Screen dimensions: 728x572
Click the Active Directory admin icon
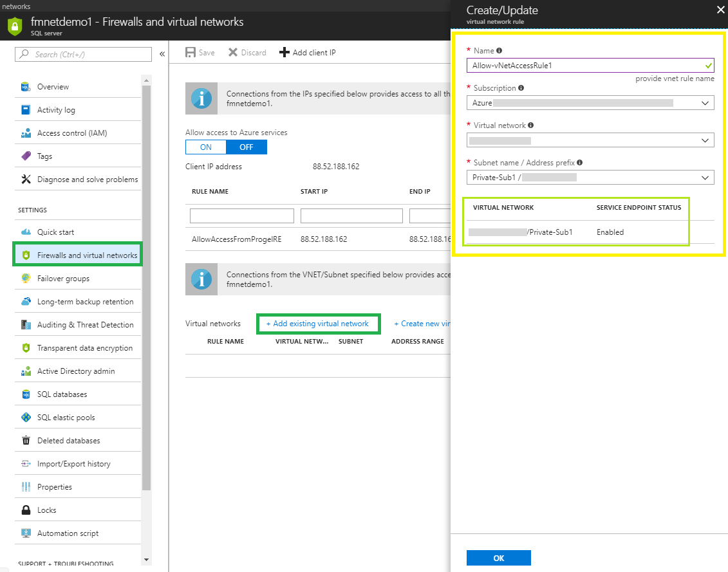(26, 371)
